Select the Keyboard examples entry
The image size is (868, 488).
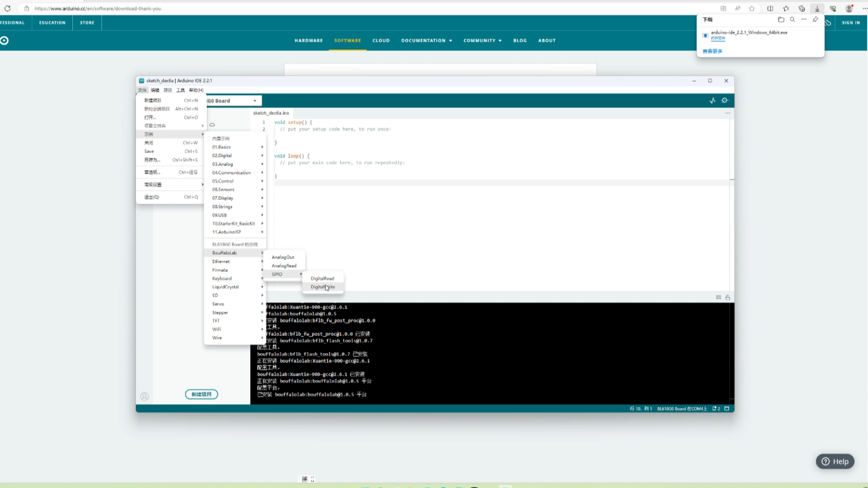click(x=235, y=279)
